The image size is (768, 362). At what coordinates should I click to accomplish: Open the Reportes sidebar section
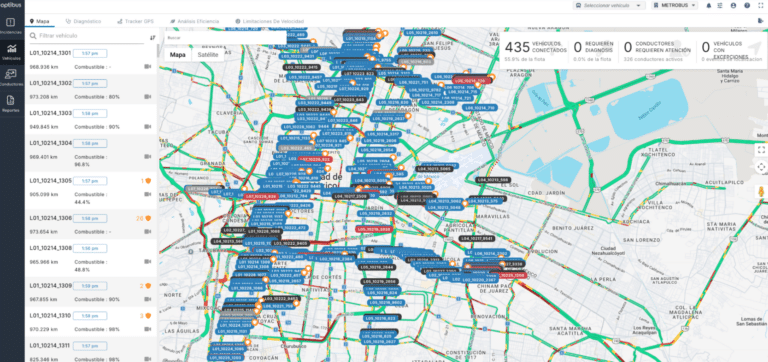point(12,103)
